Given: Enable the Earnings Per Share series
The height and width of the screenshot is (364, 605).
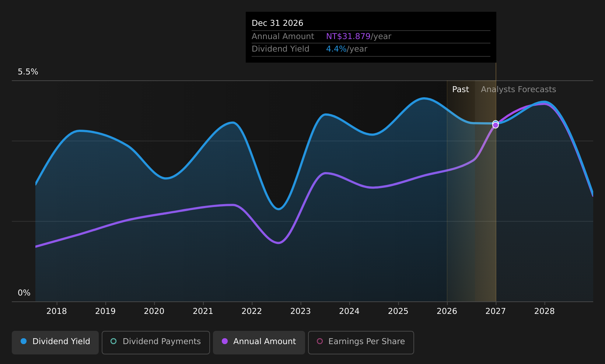Looking at the screenshot, I should [361, 342].
